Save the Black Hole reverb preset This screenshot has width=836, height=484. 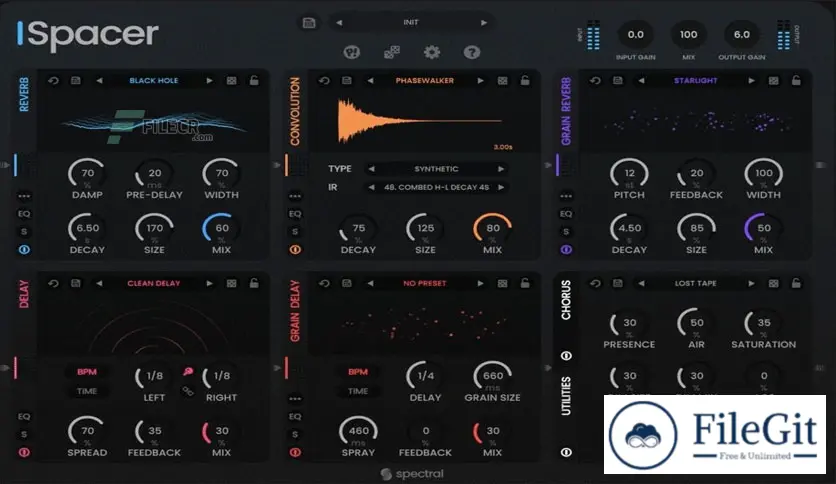click(76, 80)
